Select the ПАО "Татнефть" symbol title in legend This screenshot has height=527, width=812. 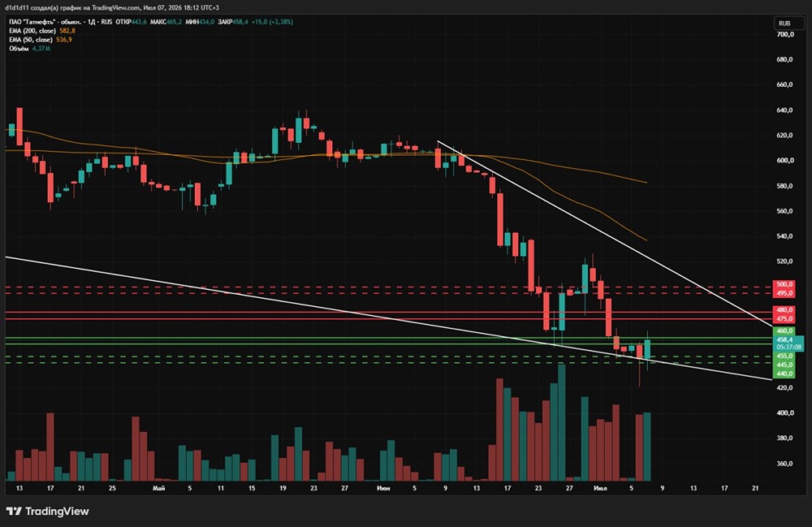point(45,22)
